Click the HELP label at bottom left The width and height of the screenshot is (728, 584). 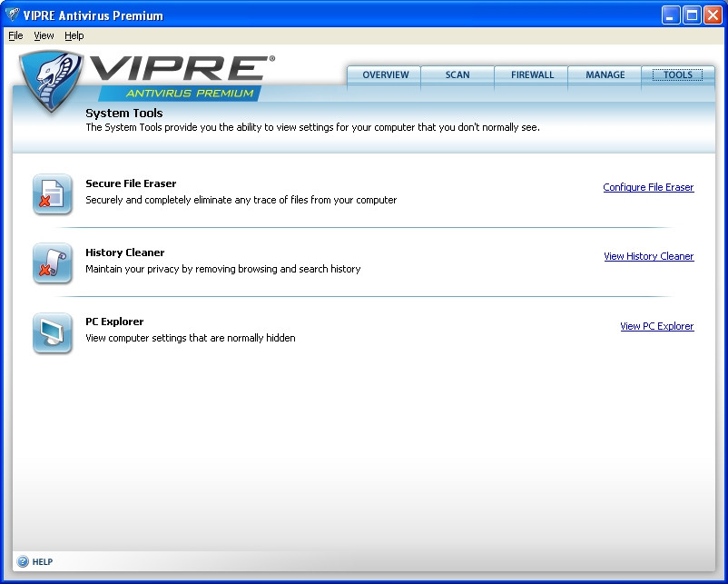43,561
